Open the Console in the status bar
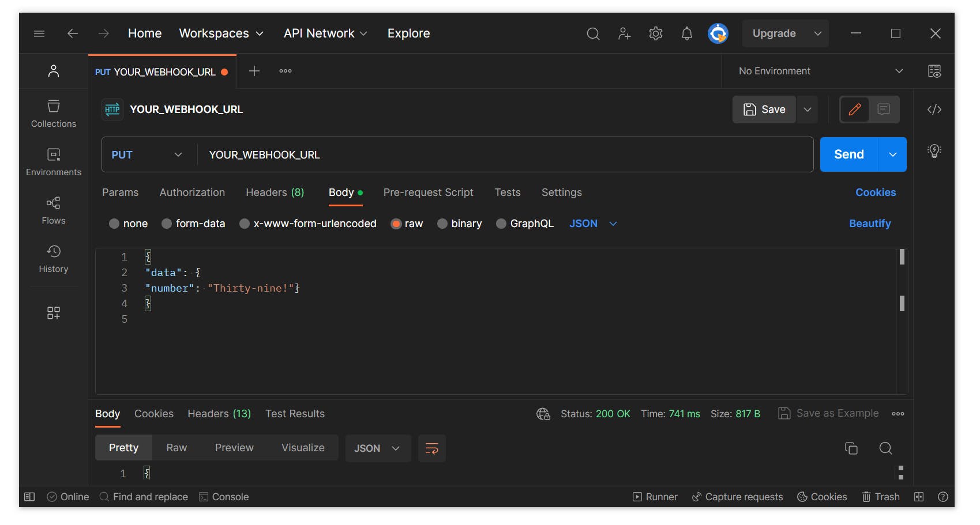 (x=224, y=497)
